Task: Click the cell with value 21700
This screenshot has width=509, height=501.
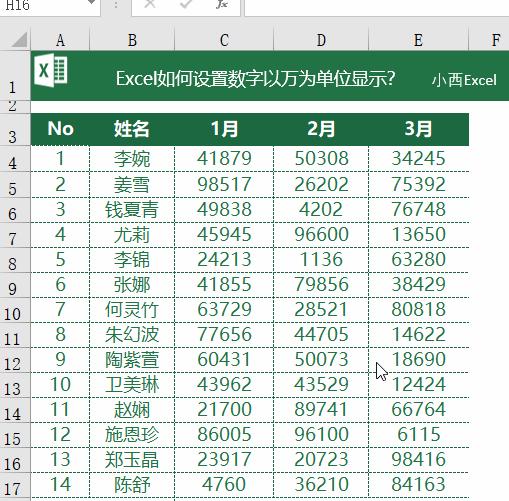Action: (x=224, y=410)
